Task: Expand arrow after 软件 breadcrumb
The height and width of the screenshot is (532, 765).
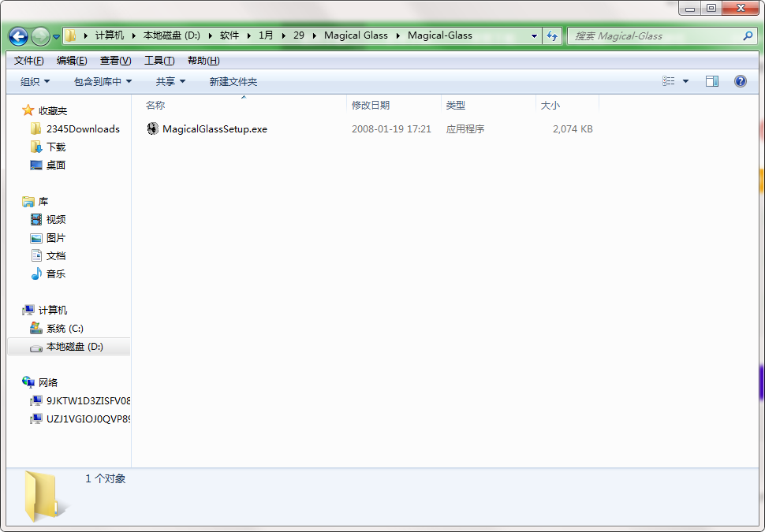Action: [248, 35]
